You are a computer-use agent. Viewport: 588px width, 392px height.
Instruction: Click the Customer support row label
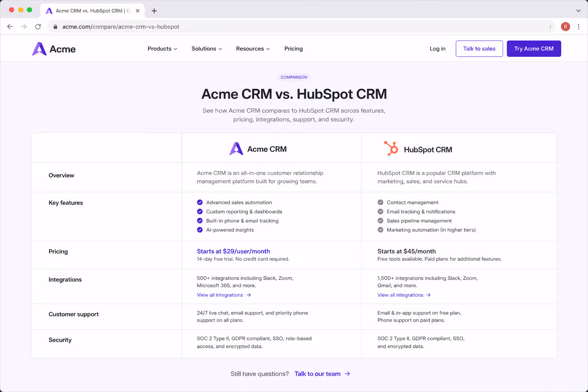tap(73, 314)
